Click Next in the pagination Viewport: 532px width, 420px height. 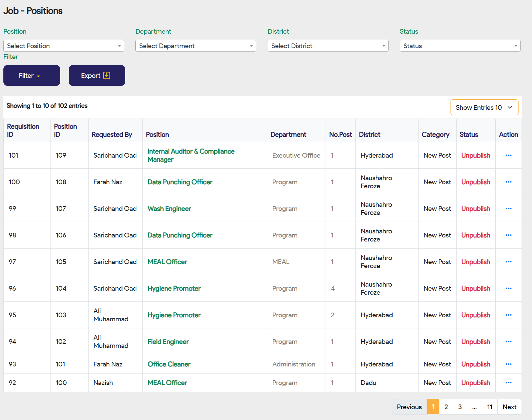coord(509,407)
